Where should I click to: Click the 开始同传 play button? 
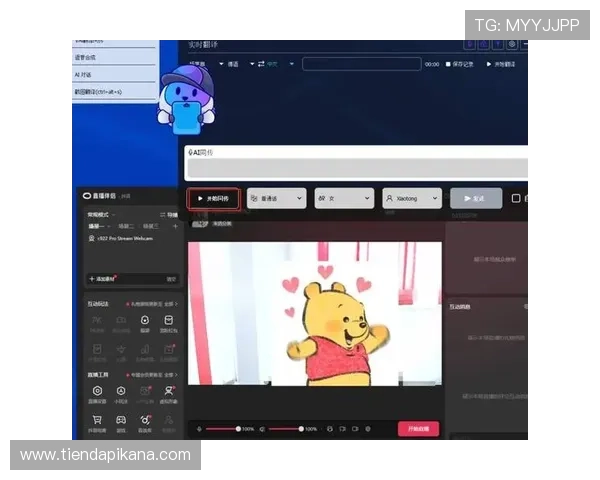[213, 198]
